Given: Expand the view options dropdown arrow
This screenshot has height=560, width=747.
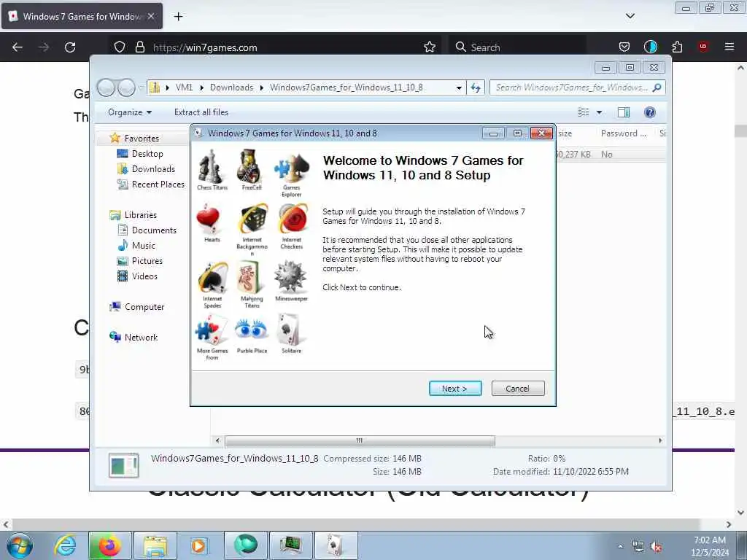Looking at the screenshot, I should click(x=600, y=112).
